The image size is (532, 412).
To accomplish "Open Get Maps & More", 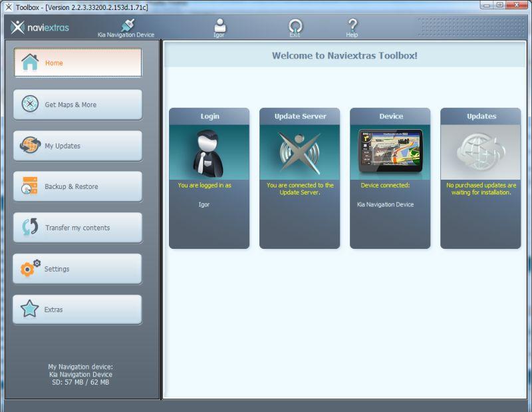I will 78,104.
